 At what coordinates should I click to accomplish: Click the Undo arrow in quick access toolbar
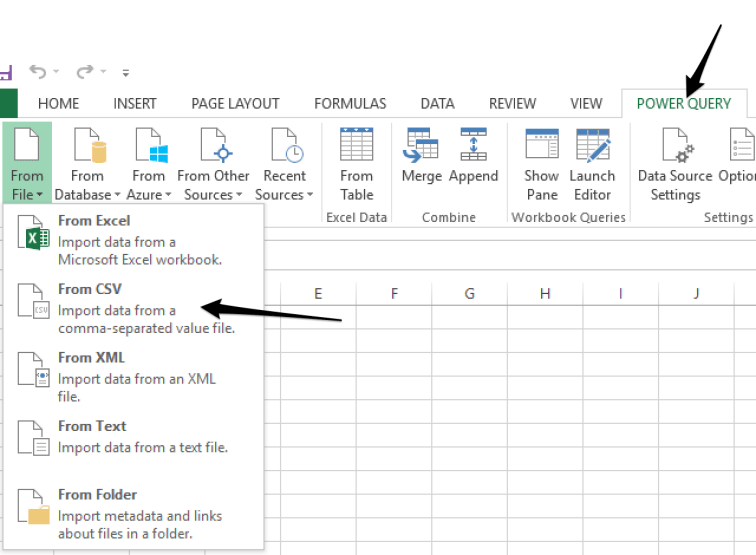click(38, 72)
